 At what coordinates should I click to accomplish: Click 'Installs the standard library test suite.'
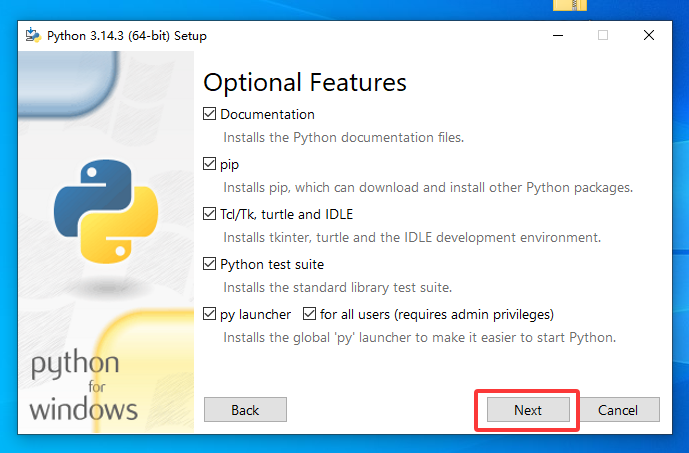click(x=337, y=288)
